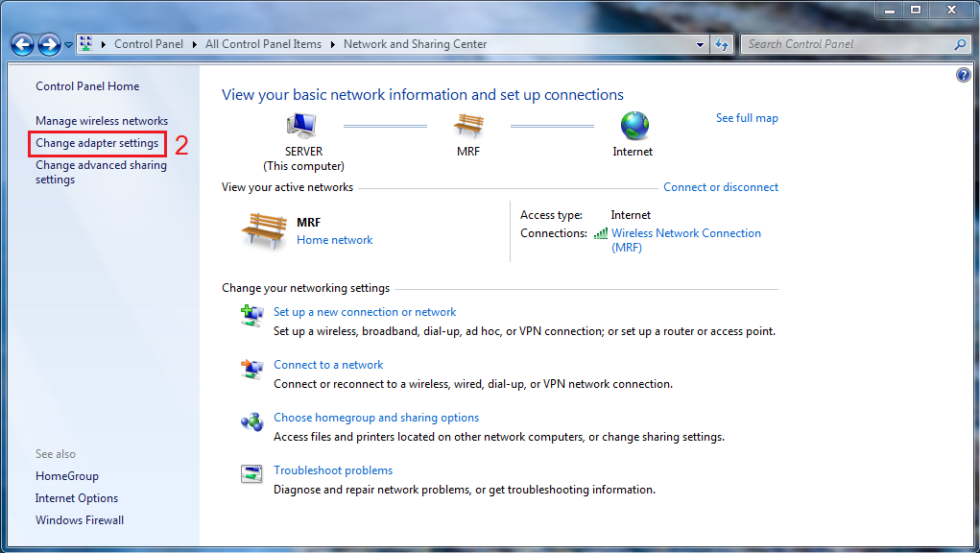
Task: Click the large MRF bench icon under active networks
Action: 264,231
